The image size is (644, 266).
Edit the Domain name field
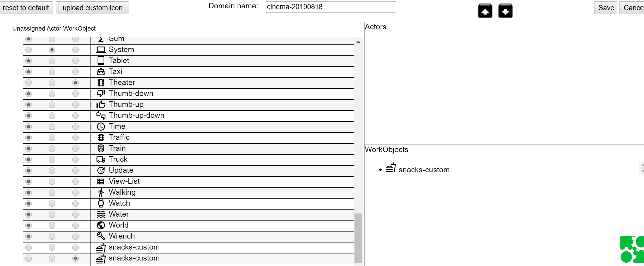tap(330, 7)
